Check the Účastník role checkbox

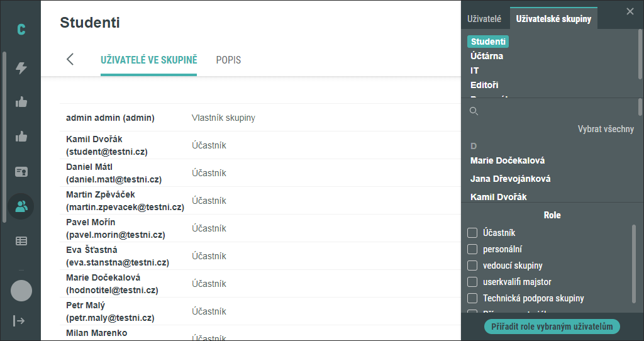click(472, 233)
